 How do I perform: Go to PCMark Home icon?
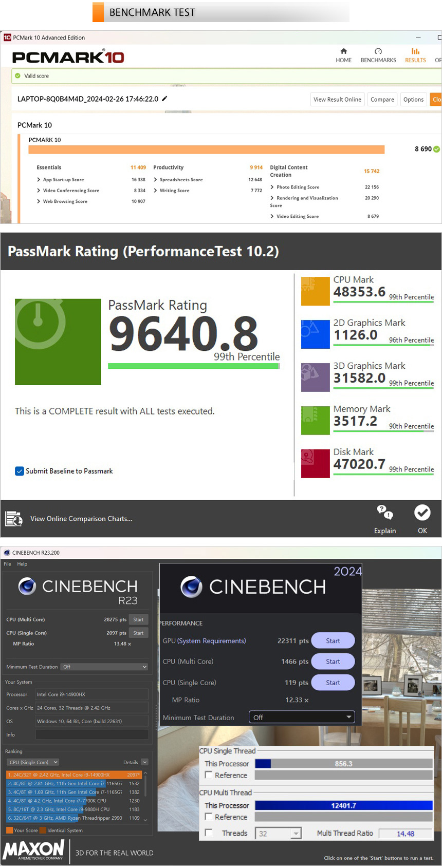click(344, 51)
